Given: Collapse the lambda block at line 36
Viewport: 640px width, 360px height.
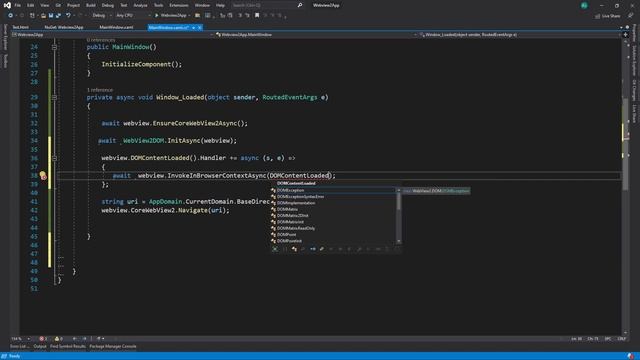Looking at the screenshot, I should (54, 158).
